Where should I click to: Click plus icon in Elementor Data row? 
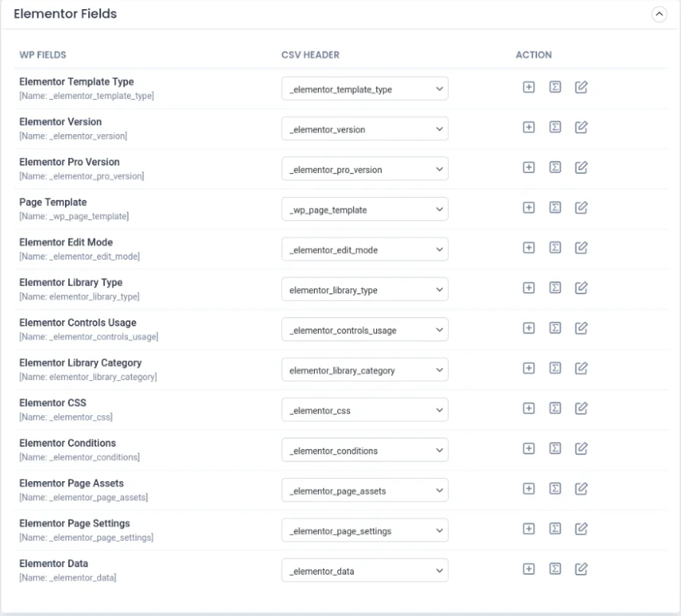(528, 569)
